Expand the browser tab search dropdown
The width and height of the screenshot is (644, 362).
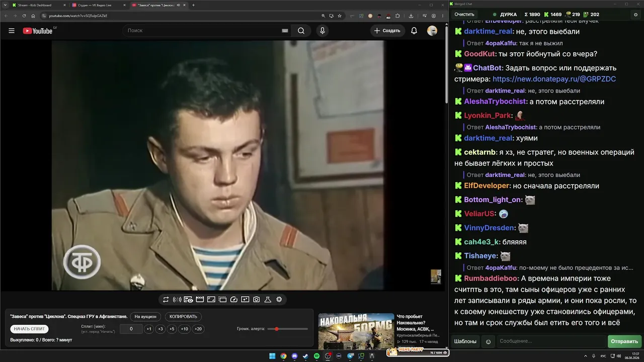(x=5, y=5)
